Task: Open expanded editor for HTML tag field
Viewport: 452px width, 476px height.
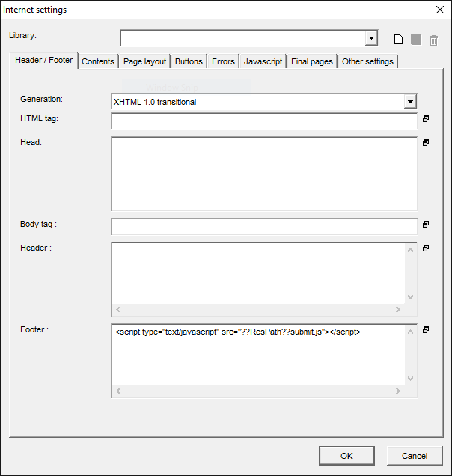Action: [426, 119]
